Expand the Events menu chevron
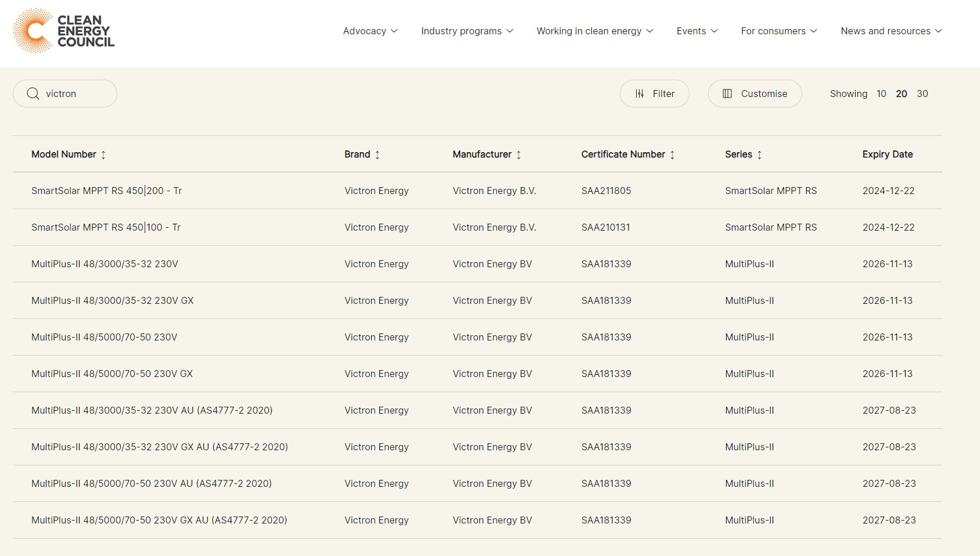980x556 pixels. pos(715,31)
